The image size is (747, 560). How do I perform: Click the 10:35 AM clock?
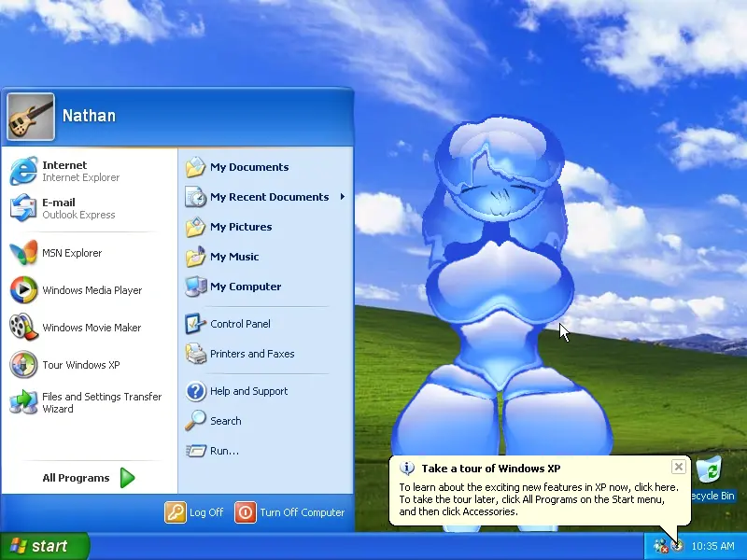pyautogui.click(x=712, y=546)
